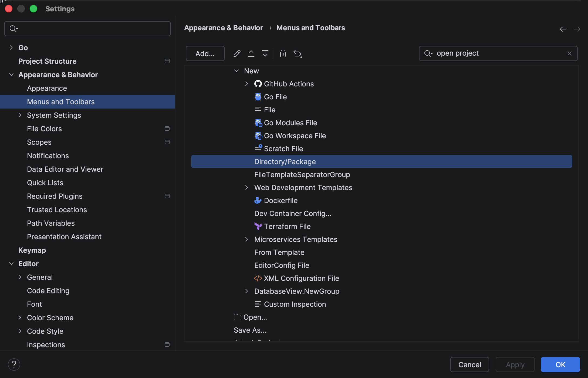Click the Go Modules File icon
The height and width of the screenshot is (378, 588).
tap(258, 123)
